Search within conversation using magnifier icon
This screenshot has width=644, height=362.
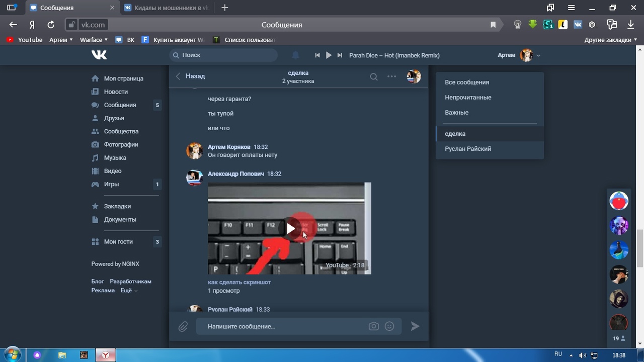(374, 77)
